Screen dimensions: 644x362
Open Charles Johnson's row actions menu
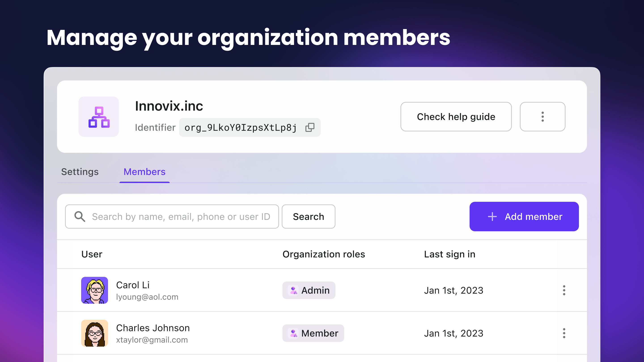coord(564,333)
